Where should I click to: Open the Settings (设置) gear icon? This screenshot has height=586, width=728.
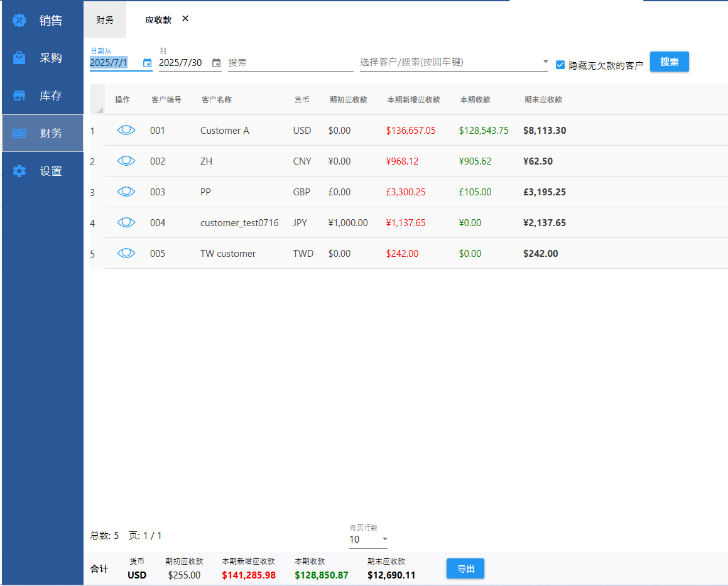pyautogui.click(x=19, y=171)
